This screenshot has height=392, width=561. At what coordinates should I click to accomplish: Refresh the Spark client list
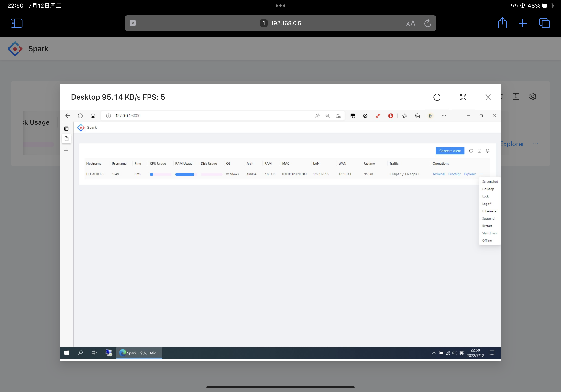click(471, 151)
